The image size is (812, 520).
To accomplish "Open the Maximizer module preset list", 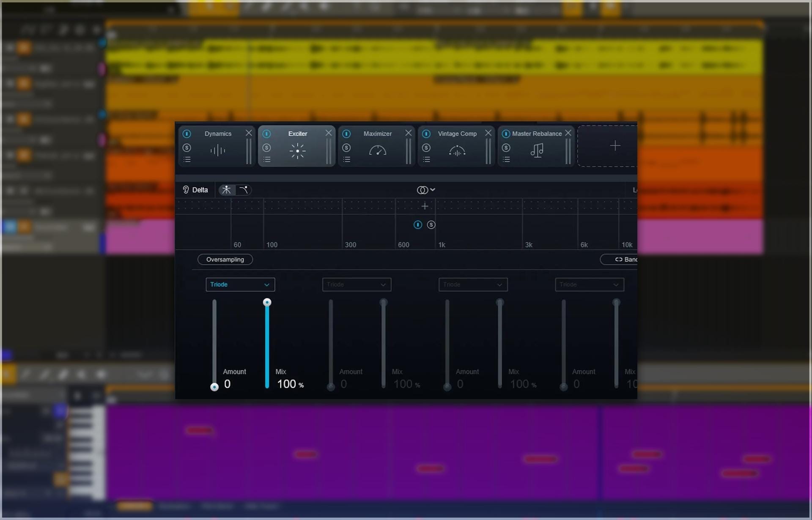I will 347,159.
